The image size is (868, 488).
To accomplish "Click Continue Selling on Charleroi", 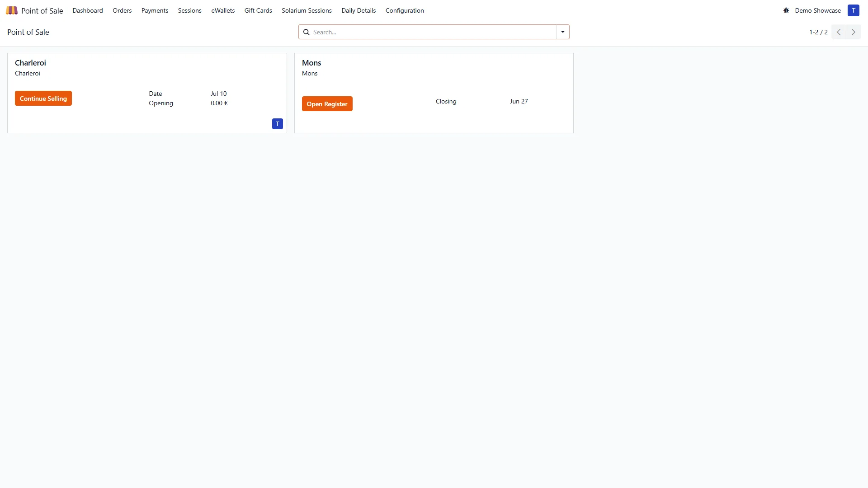I will (x=43, y=99).
